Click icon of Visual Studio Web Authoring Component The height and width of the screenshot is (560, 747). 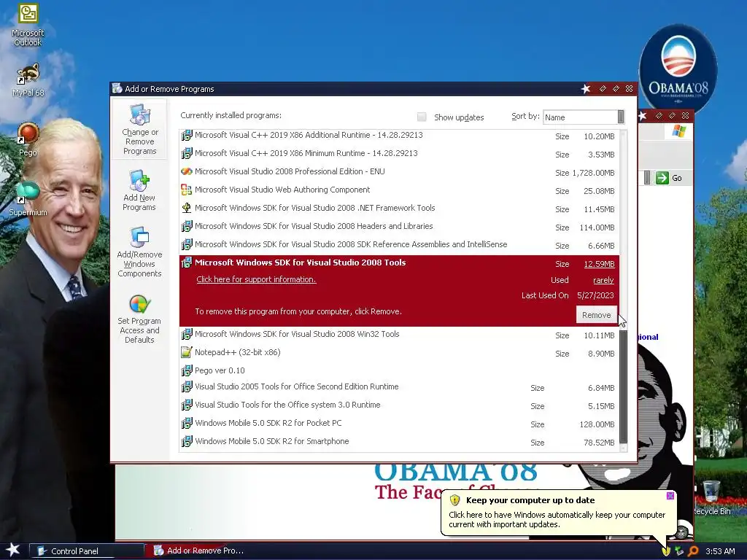187,190
